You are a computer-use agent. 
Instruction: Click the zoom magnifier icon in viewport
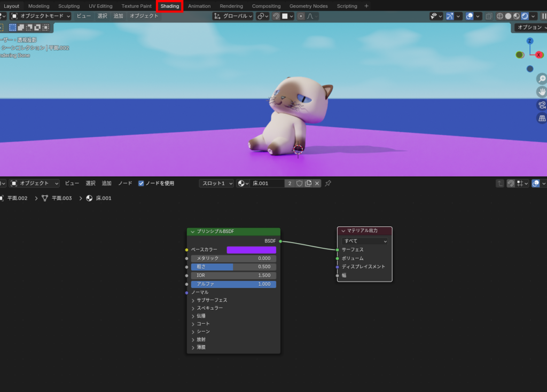(x=542, y=79)
